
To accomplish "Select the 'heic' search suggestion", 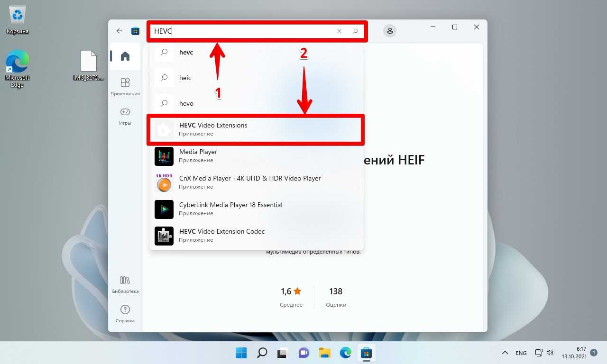I will pyautogui.click(x=257, y=78).
